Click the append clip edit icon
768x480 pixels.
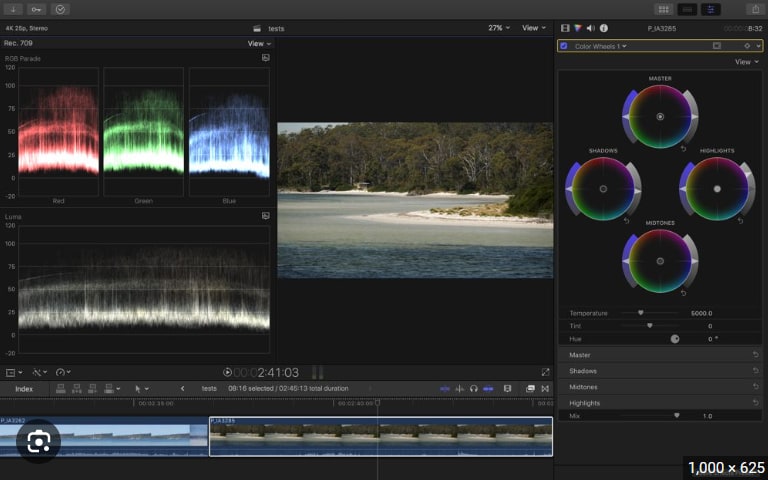93,388
